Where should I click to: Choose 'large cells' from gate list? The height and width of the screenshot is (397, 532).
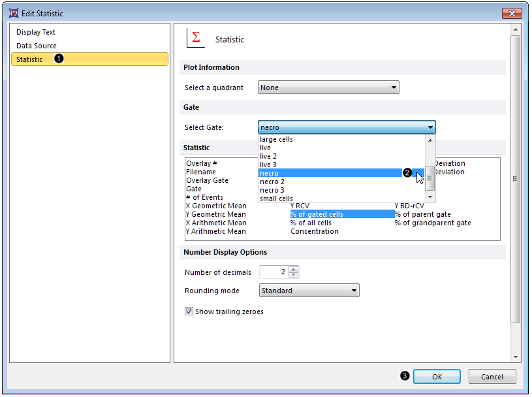coord(276,139)
